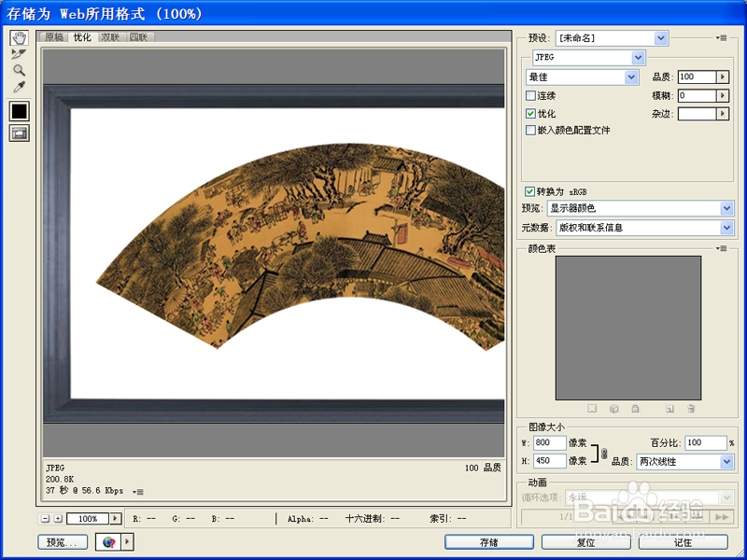Image resolution: width=747 pixels, height=560 pixels.
Task: Click the 记住 remember button
Action: 684,542
